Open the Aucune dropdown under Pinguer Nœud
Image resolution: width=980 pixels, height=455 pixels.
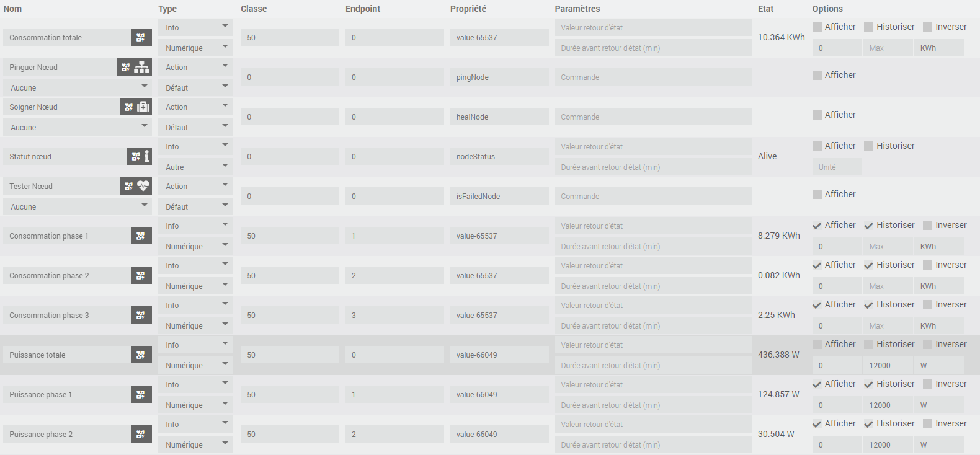pos(78,87)
